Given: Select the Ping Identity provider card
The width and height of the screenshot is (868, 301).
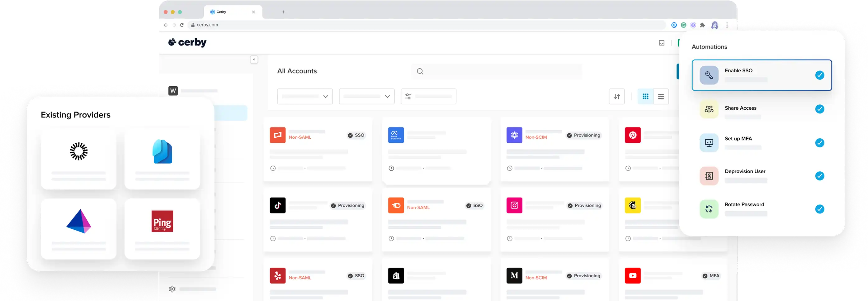Looking at the screenshot, I should pos(162,229).
